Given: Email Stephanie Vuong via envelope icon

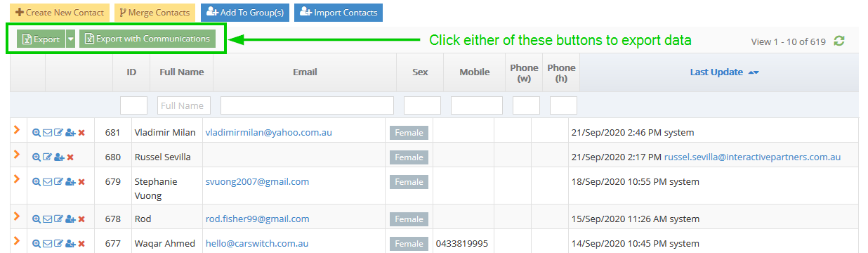Looking at the screenshot, I should (x=48, y=182).
